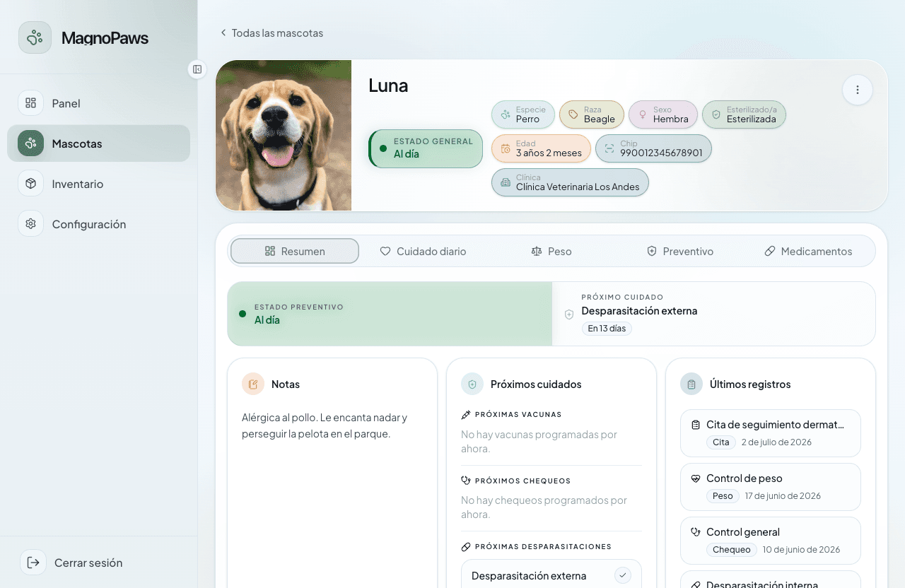Switch to the Cuidado diario tab
This screenshot has width=905, height=588.
click(423, 251)
